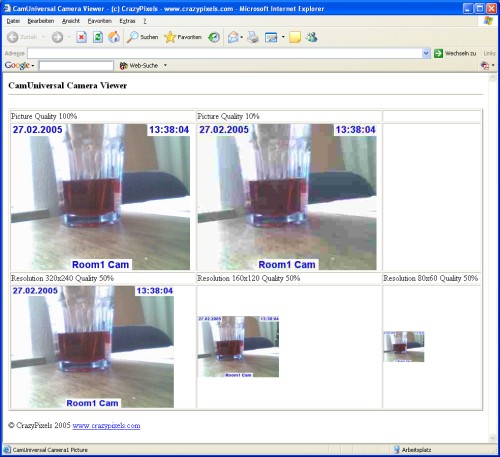This screenshot has width=500, height=457.
Task: Click the Forward navigation arrow icon
Action: [57, 37]
